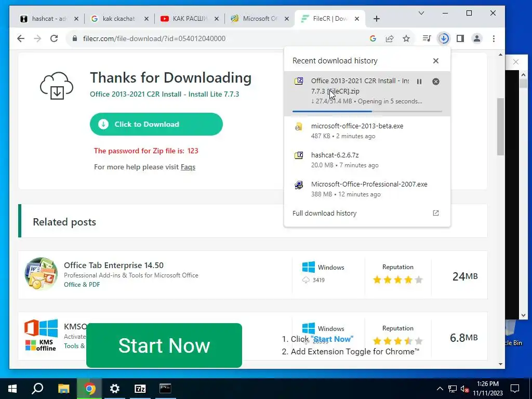The height and width of the screenshot is (399, 532).
Task: Click the share page icon in address bar
Action: [x=390, y=38]
